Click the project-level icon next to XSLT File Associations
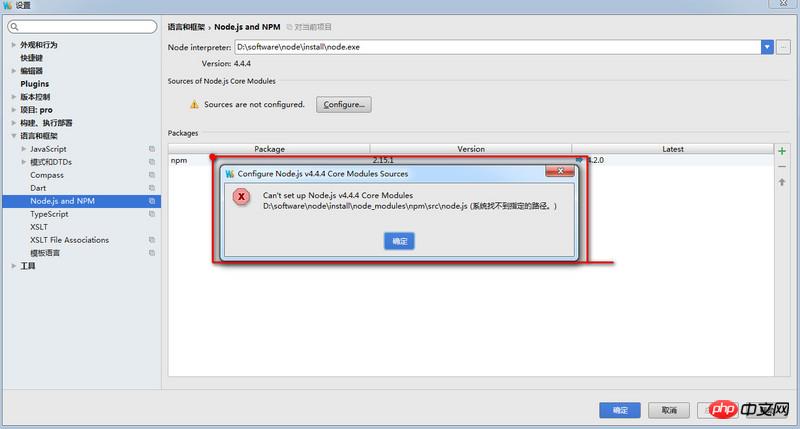This screenshot has height=429, width=800. point(152,240)
